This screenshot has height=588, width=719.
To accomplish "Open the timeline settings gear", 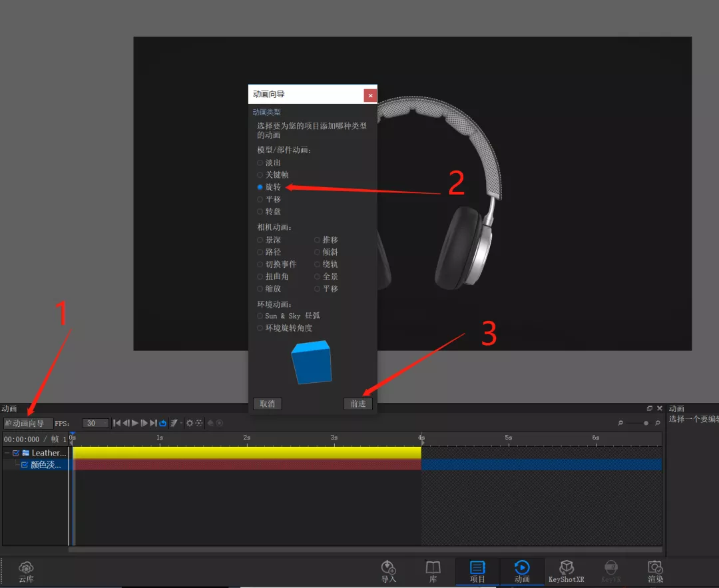I will (x=189, y=423).
